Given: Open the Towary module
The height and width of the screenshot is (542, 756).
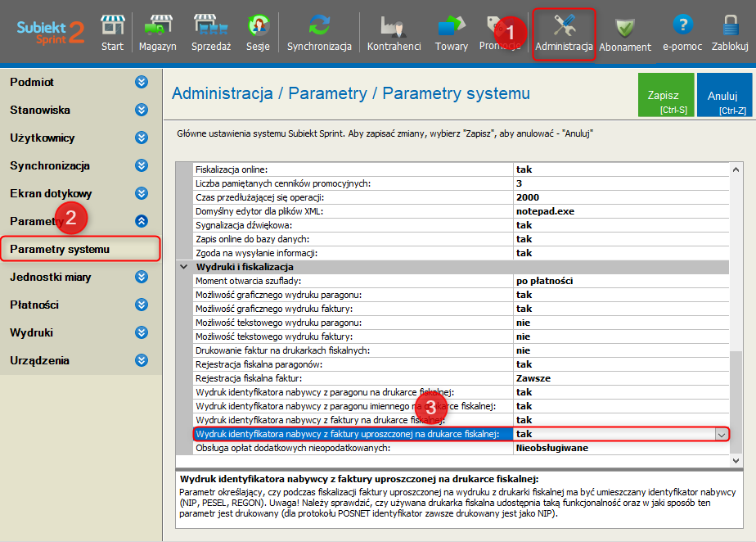Looking at the screenshot, I should tap(452, 33).
